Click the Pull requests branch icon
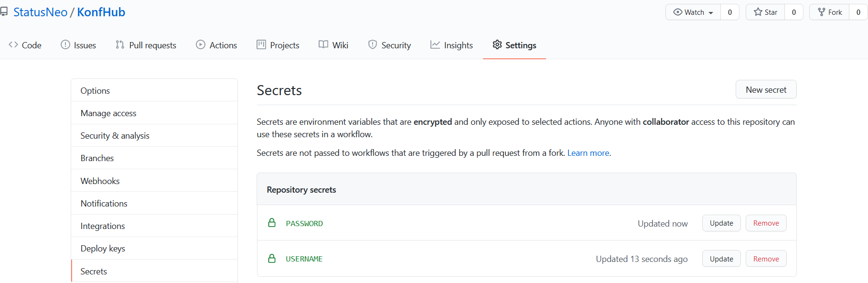 [120, 45]
